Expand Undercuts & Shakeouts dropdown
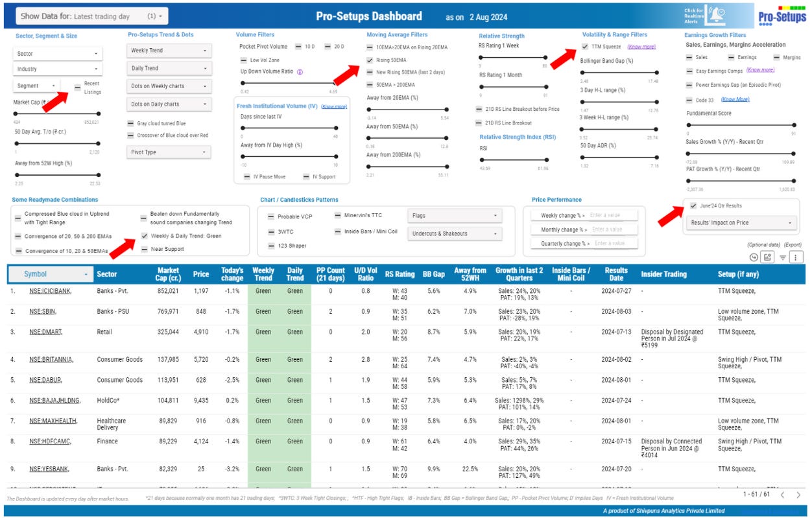The image size is (812, 518). click(x=455, y=233)
